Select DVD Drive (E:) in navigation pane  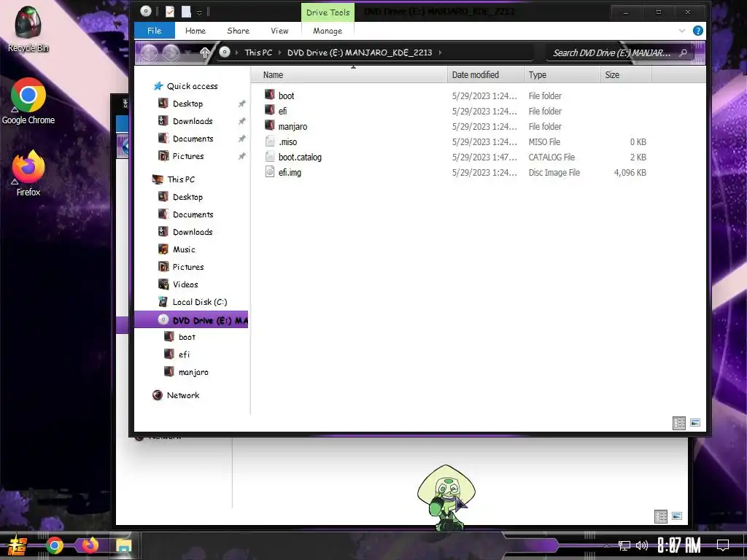pyautogui.click(x=192, y=320)
